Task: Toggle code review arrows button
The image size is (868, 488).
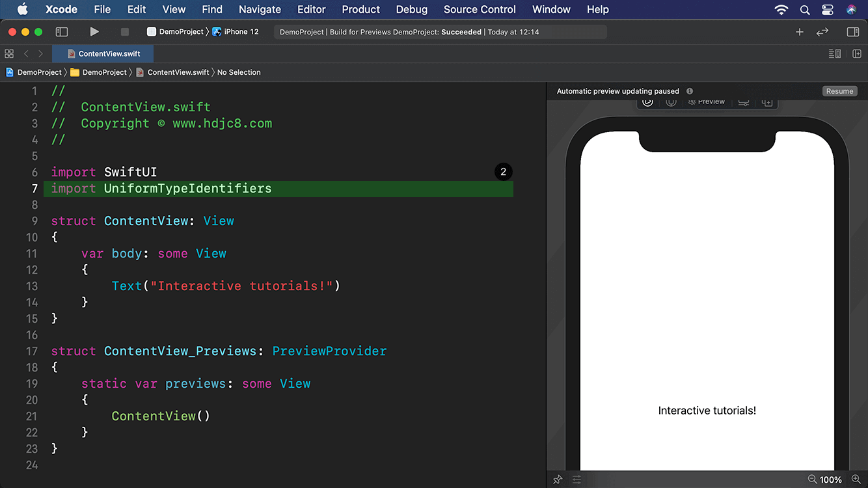Action: pyautogui.click(x=822, y=31)
